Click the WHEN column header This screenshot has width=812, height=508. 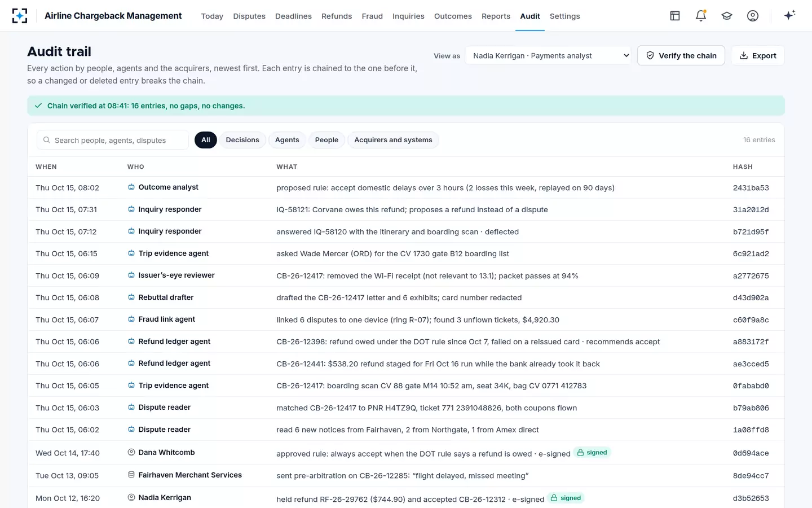46,167
